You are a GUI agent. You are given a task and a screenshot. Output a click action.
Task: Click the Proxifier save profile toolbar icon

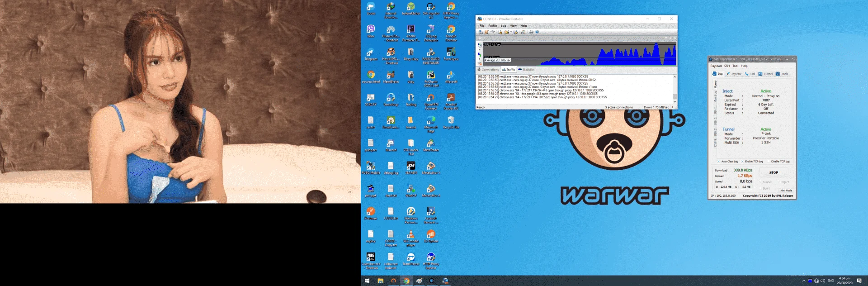(515, 32)
